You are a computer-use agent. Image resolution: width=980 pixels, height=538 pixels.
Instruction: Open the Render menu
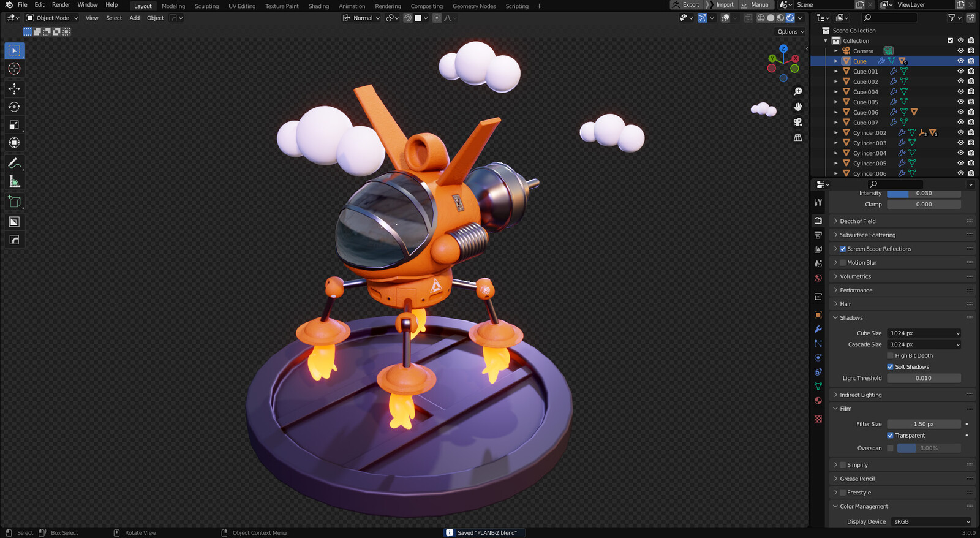pos(61,5)
